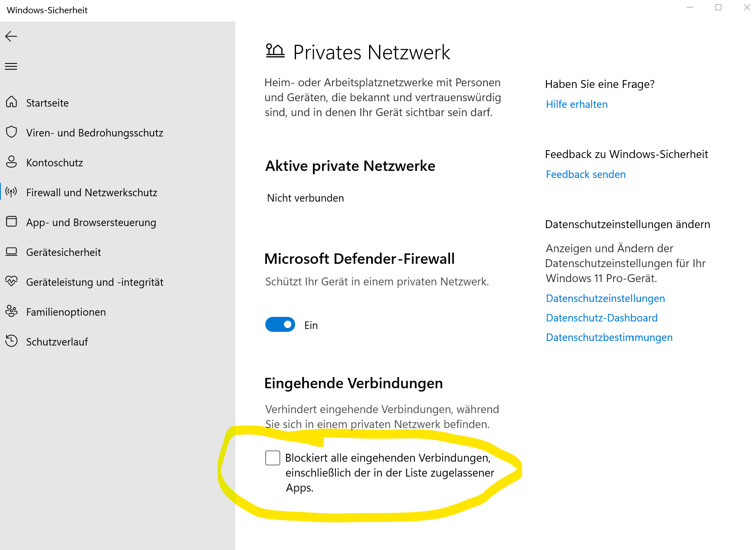756x550 pixels.
Task: Open Viren- und Bedrohungsschutz menu item
Action: tap(95, 133)
